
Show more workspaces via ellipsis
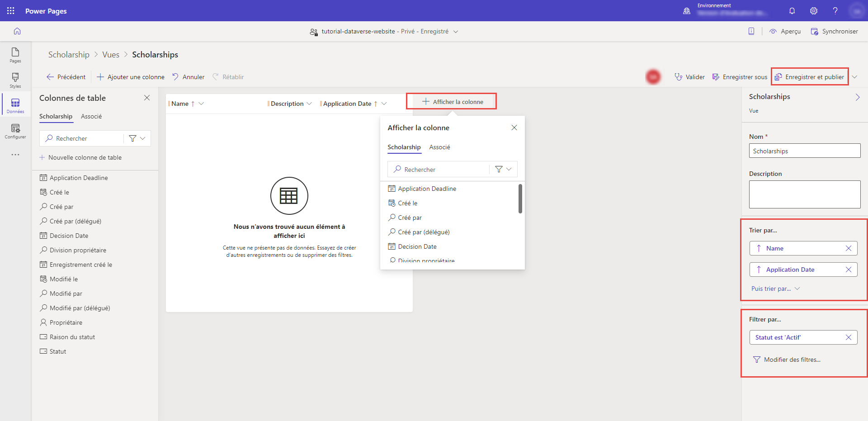pyautogui.click(x=15, y=155)
